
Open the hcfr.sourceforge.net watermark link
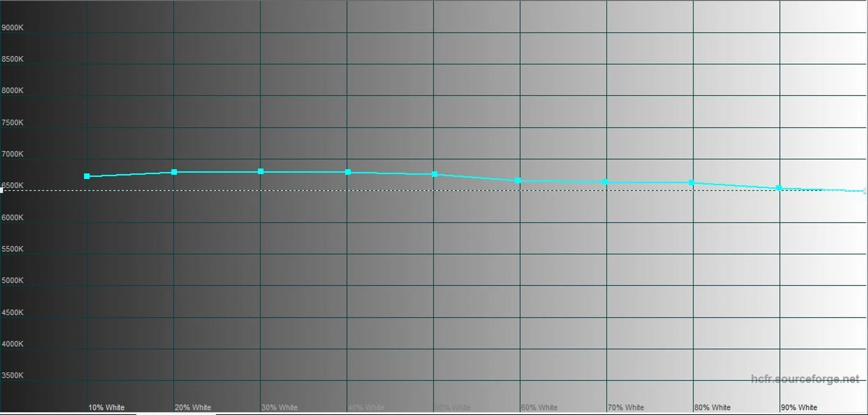805,379
